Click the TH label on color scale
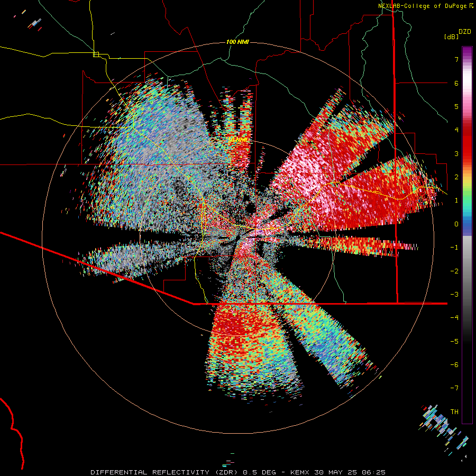The height and width of the screenshot is (476, 476). pos(454,412)
